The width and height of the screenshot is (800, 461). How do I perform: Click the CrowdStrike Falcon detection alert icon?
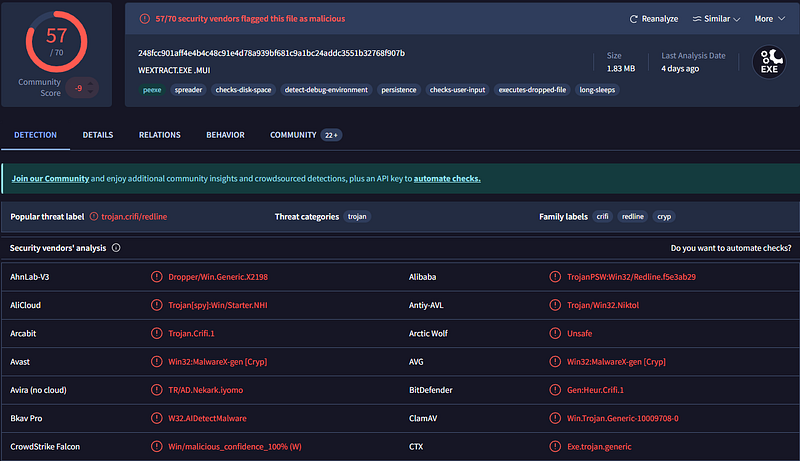click(x=156, y=446)
